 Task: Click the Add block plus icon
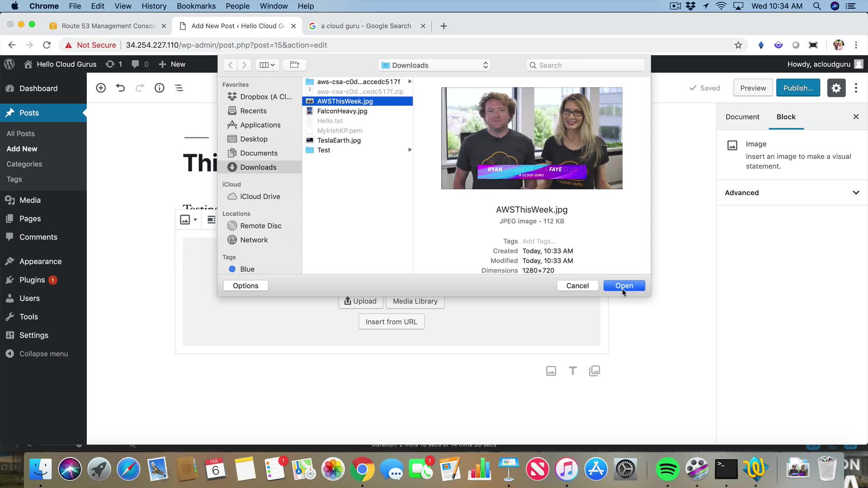point(101,88)
